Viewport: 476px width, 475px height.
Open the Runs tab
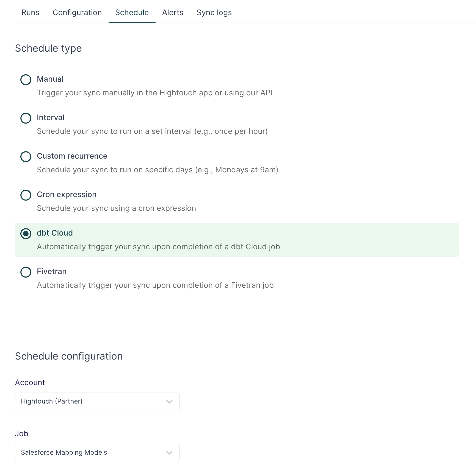point(30,13)
